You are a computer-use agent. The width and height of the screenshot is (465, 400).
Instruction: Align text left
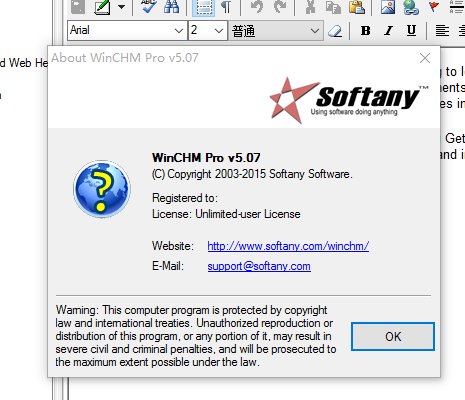click(442, 31)
